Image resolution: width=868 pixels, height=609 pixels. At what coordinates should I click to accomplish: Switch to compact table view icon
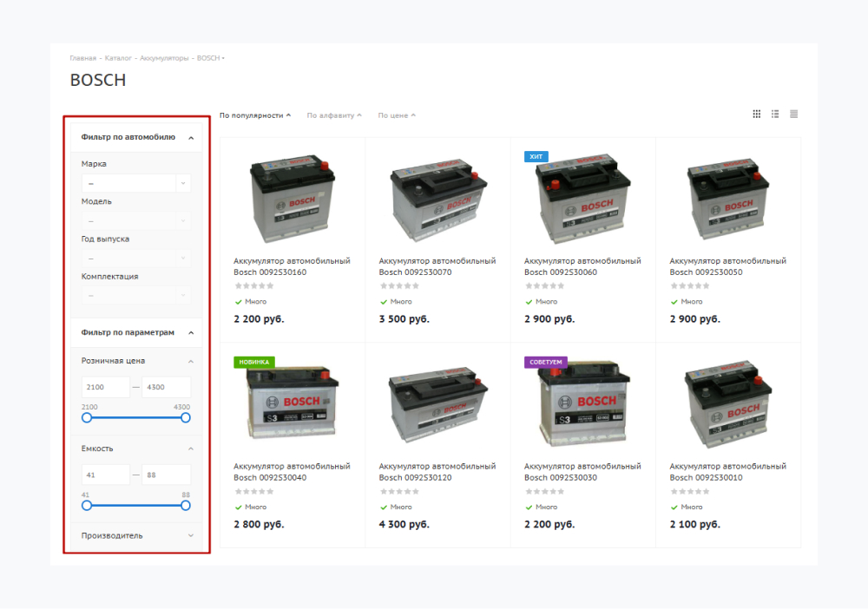[x=793, y=114]
